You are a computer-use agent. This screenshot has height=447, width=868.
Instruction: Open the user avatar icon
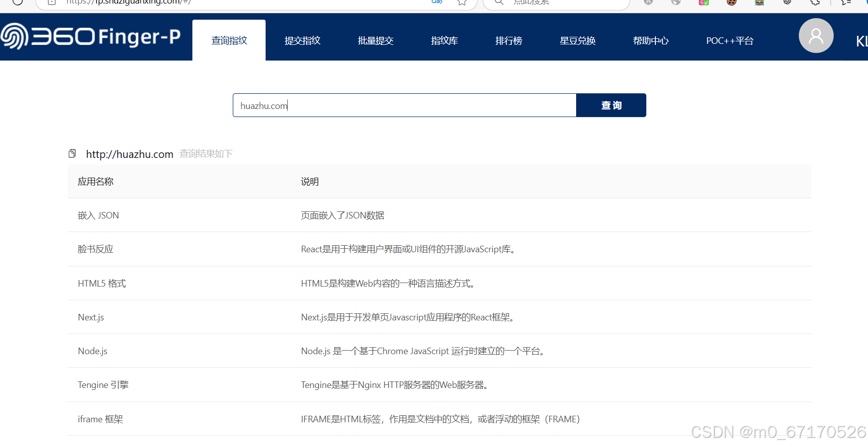pyautogui.click(x=815, y=36)
